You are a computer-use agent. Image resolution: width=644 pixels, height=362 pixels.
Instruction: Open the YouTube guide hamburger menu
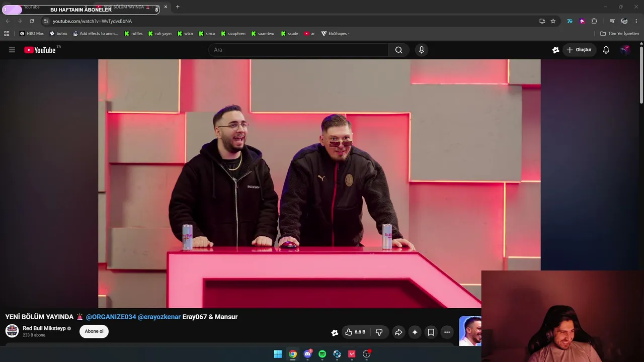point(12,50)
